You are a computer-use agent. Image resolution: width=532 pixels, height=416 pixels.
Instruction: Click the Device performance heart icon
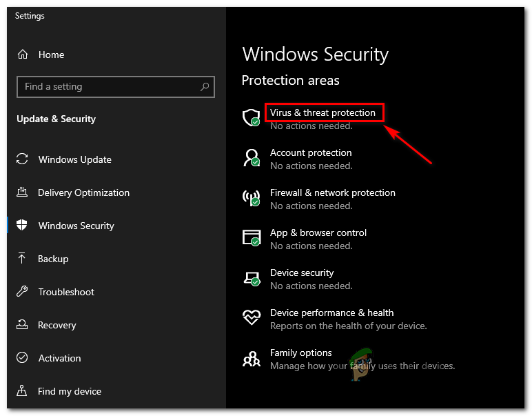(251, 318)
